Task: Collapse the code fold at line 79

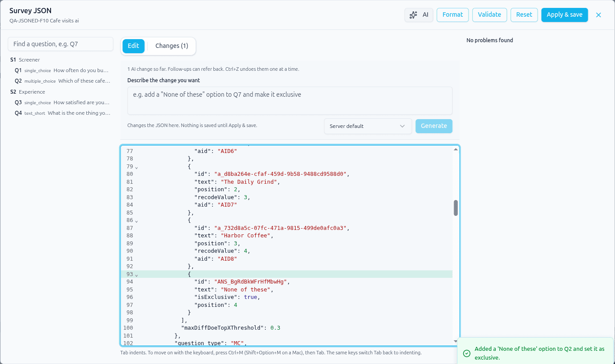Action: [x=136, y=167]
